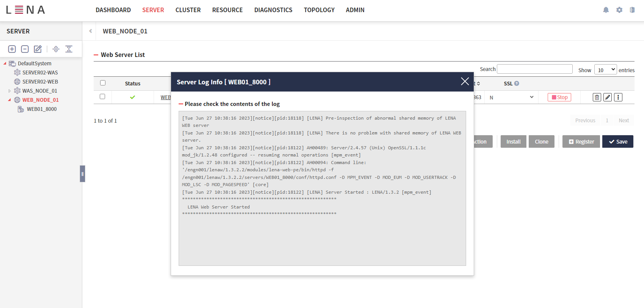Save the server list

click(618, 142)
